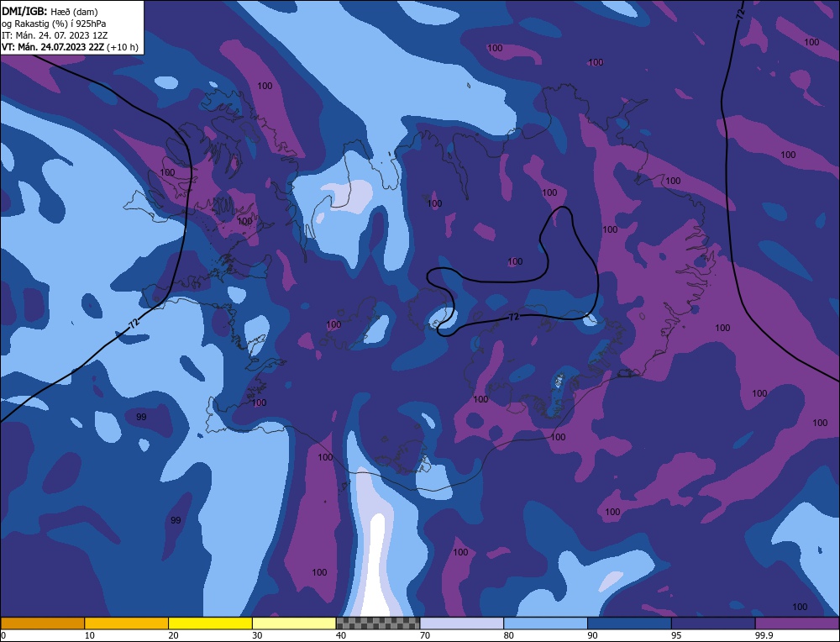Viewport: 840px width, 642px height.
Task: Click the legend tick label '30'
Action: [257, 635]
